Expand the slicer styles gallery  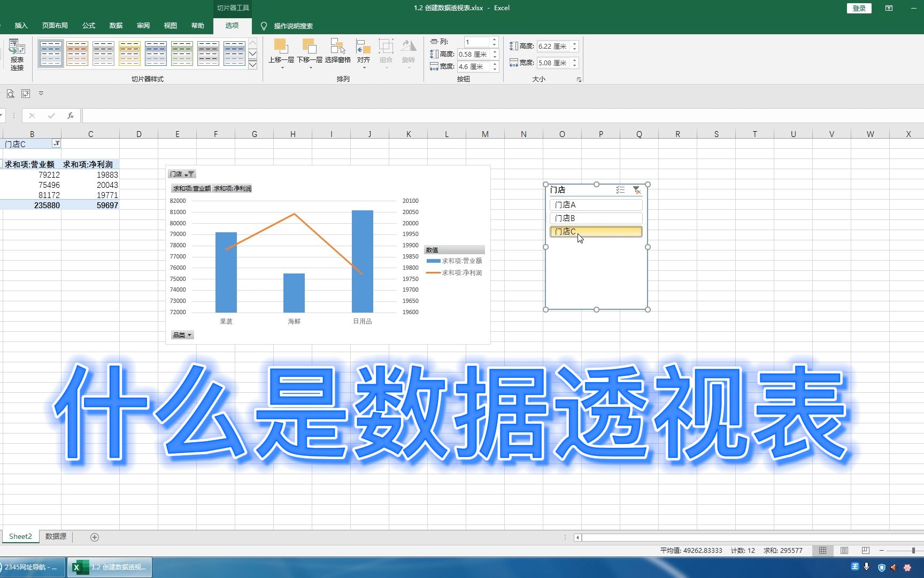253,65
